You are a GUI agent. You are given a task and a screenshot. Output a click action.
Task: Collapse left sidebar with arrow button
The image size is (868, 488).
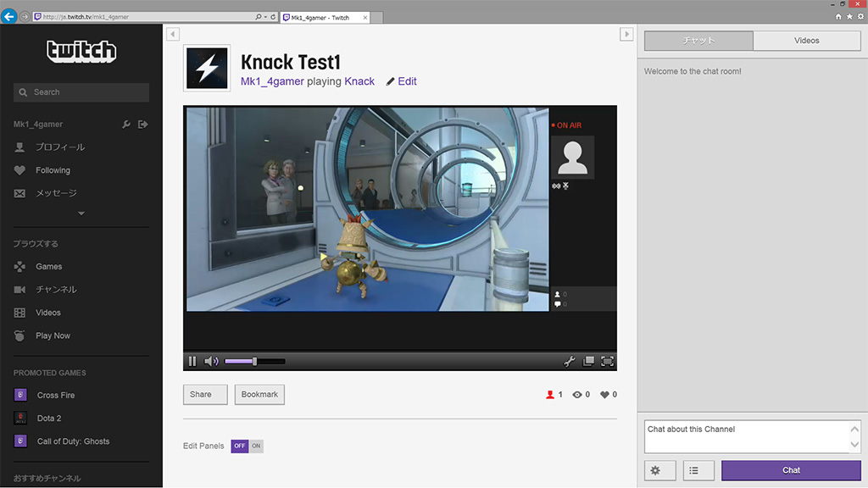[173, 34]
